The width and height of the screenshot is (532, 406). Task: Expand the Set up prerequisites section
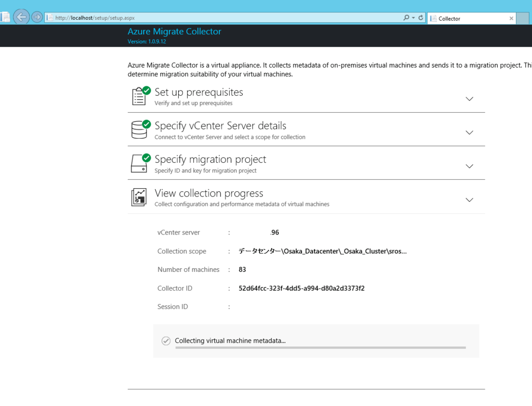coord(469,99)
